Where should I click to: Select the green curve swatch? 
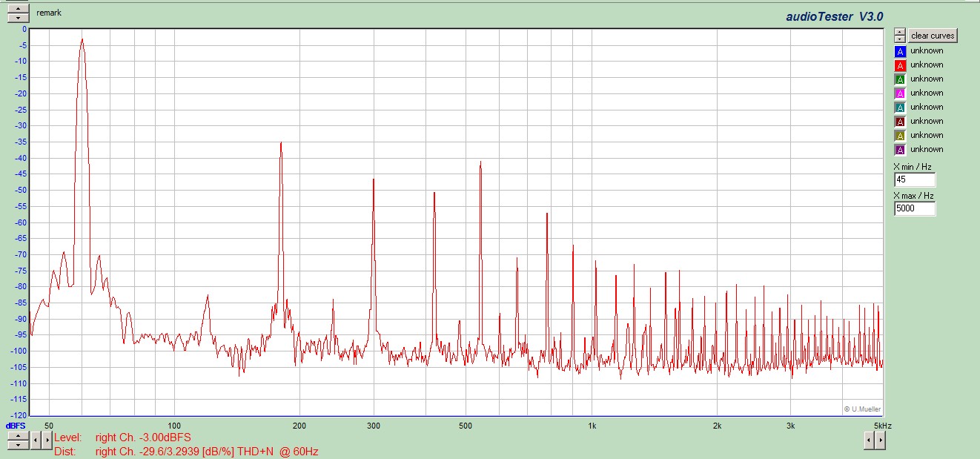point(900,79)
